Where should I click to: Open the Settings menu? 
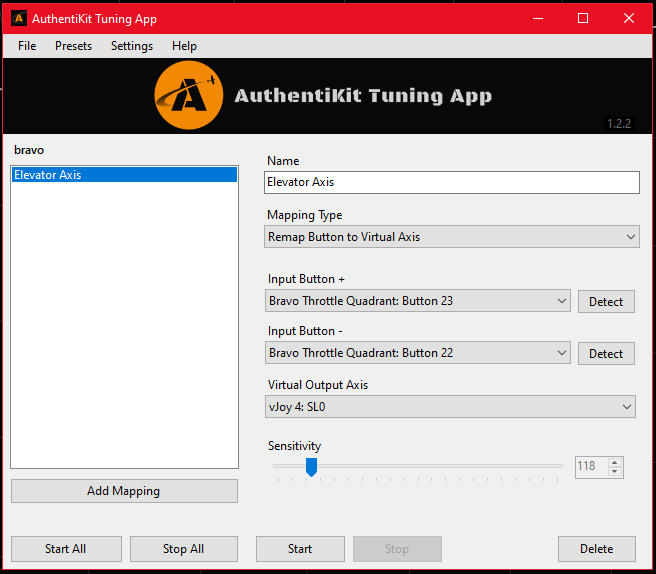coord(132,46)
